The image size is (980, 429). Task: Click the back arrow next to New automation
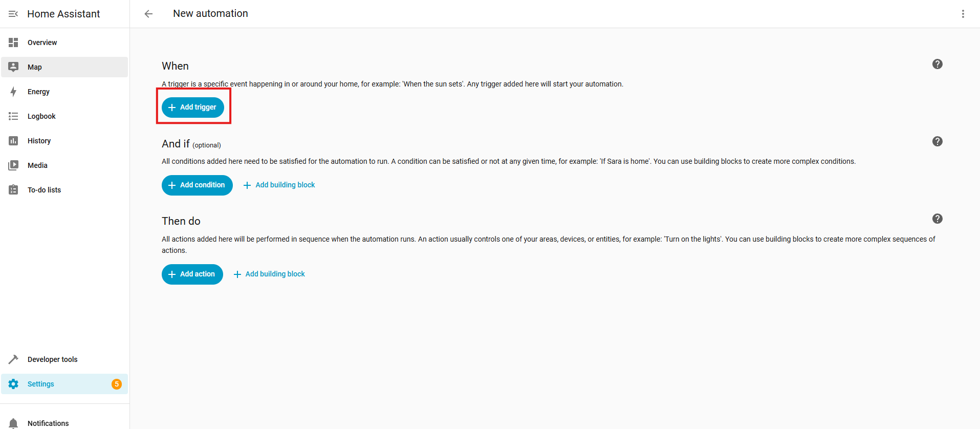click(x=148, y=14)
